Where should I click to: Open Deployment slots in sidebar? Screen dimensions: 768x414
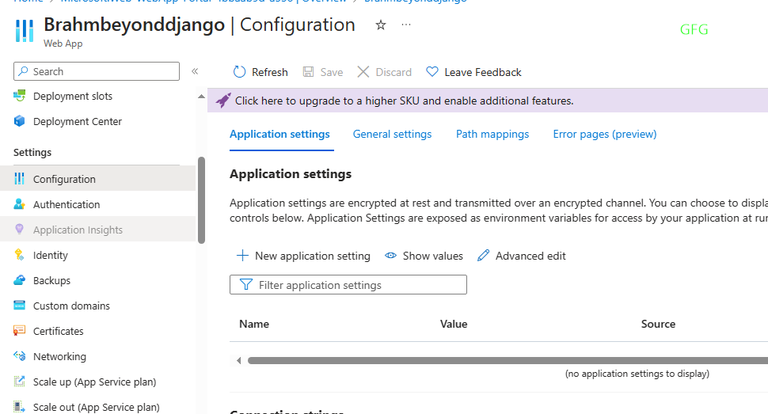(72, 97)
